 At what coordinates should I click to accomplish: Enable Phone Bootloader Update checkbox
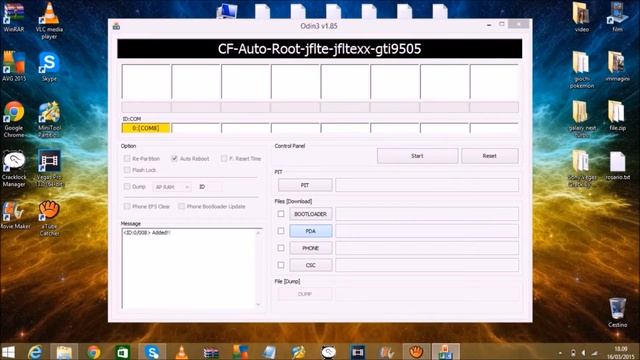[x=181, y=207]
